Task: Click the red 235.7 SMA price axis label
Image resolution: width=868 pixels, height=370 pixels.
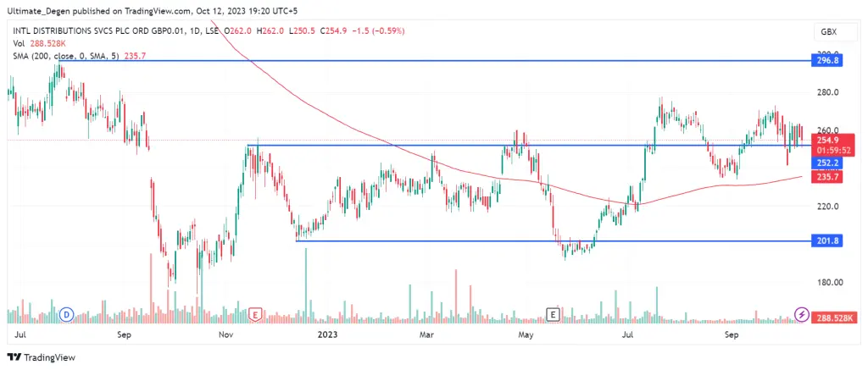Action: 826,177
